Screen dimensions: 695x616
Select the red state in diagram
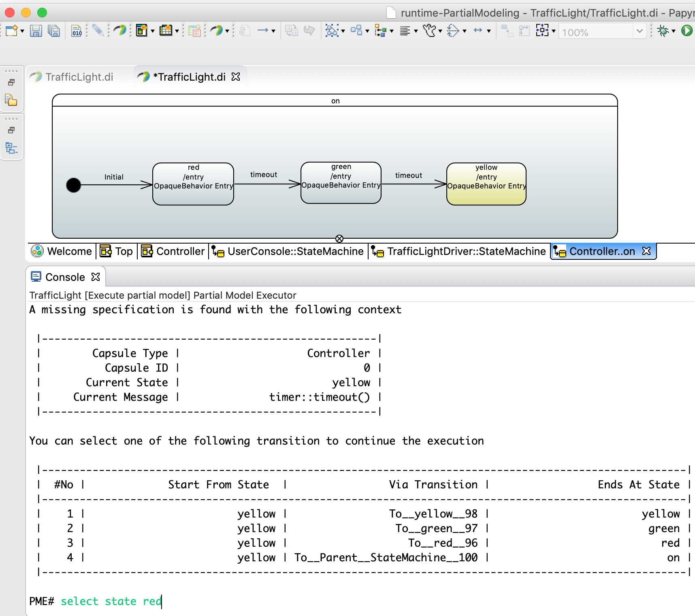pos(193,184)
